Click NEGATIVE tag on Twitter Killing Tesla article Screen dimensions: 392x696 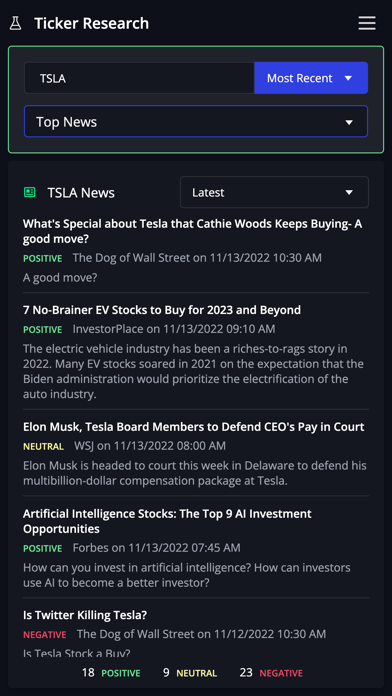pos(45,635)
